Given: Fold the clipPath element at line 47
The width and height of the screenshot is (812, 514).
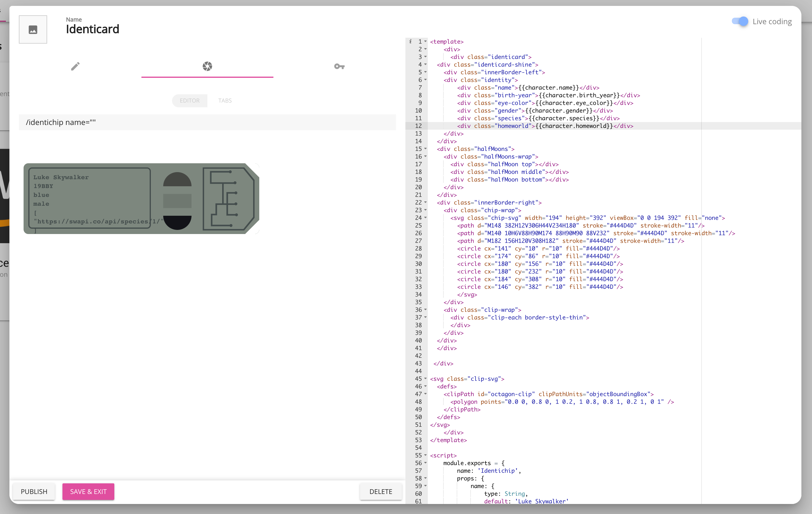Looking at the screenshot, I should [x=425, y=394].
